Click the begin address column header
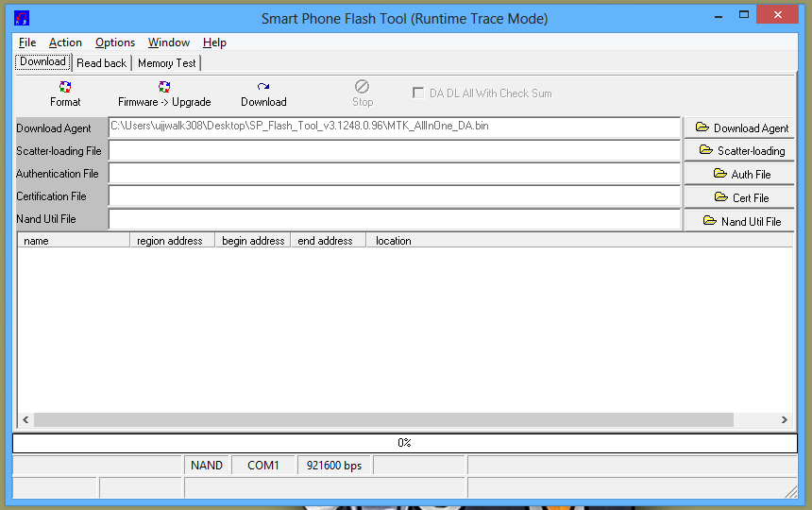 coord(253,241)
